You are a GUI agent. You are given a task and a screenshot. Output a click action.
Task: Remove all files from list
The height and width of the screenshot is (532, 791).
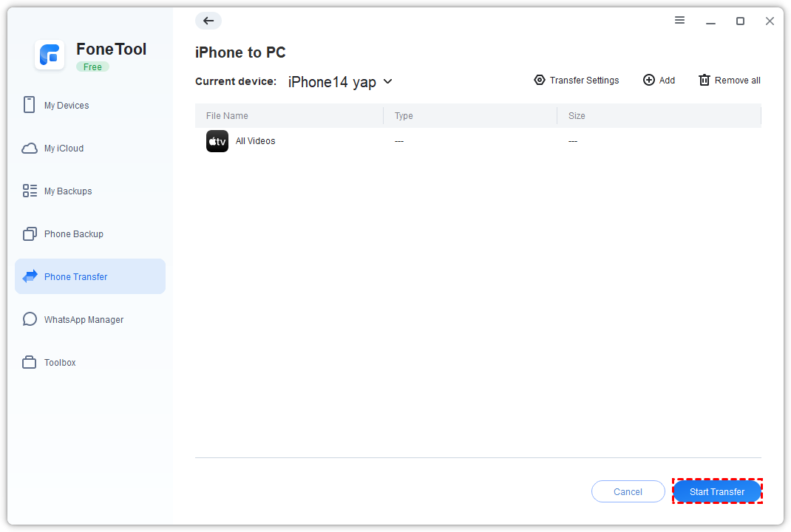729,81
